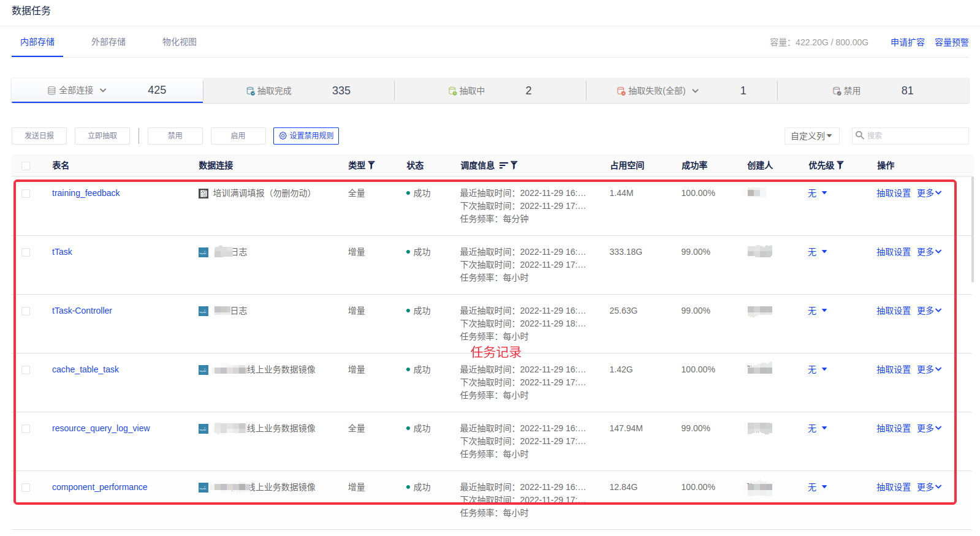Click the 申请扩容 link

(x=907, y=42)
